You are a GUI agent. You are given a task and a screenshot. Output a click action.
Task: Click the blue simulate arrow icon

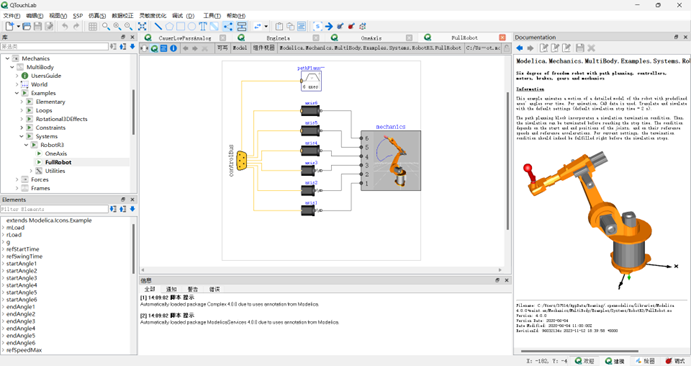[x=329, y=26]
